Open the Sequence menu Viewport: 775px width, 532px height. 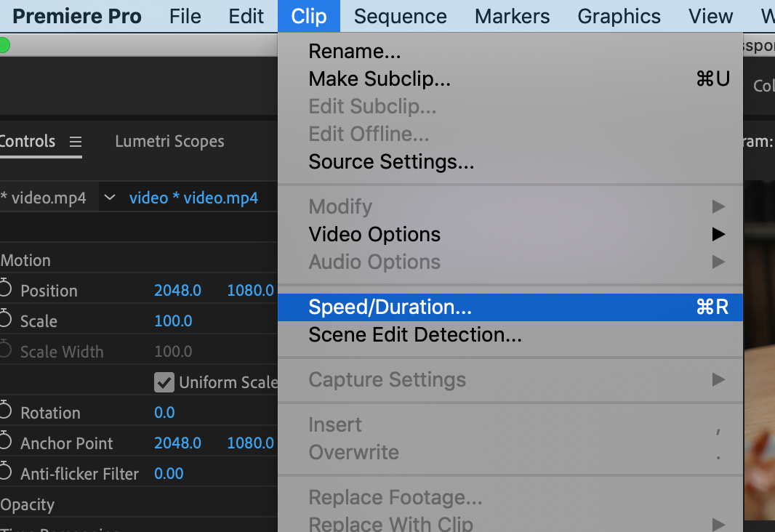pyautogui.click(x=401, y=16)
